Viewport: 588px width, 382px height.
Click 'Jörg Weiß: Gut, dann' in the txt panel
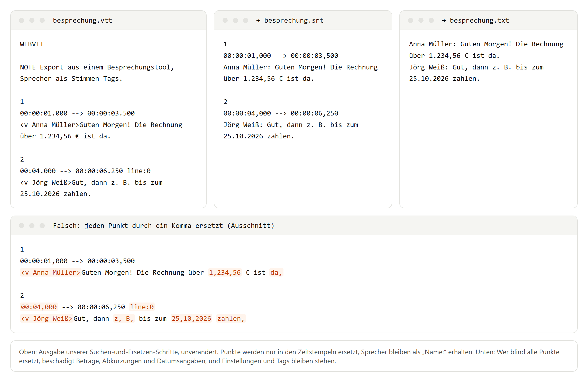(476, 67)
